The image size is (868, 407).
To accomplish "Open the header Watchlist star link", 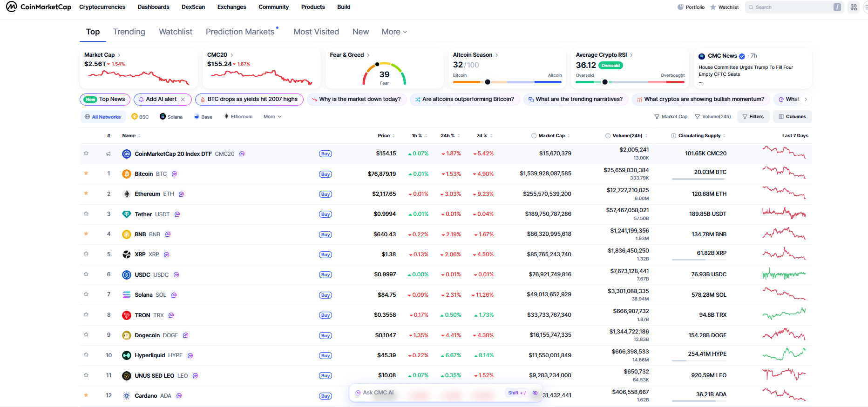I will click(725, 7).
